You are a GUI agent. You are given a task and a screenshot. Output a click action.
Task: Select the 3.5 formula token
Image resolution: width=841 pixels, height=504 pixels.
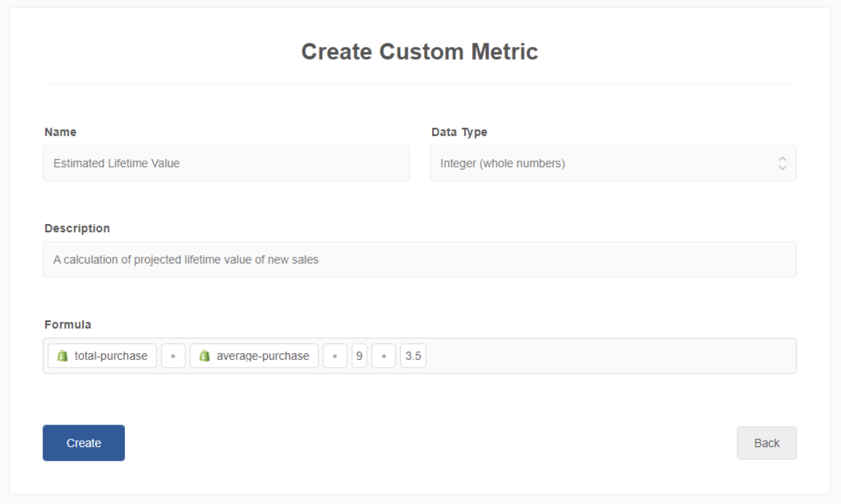[x=413, y=356]
